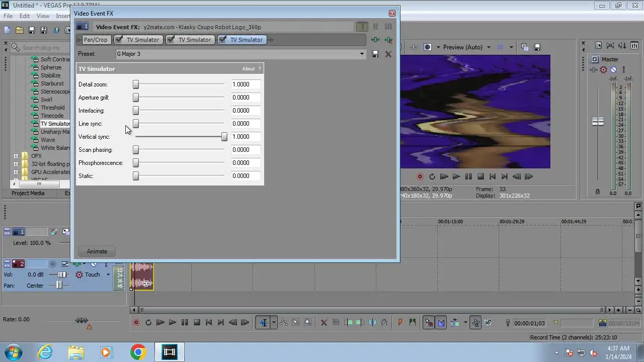Click the Master volume fader handle
The width and height of the screenshot is (644, 362).
click(x=598, y=122)
